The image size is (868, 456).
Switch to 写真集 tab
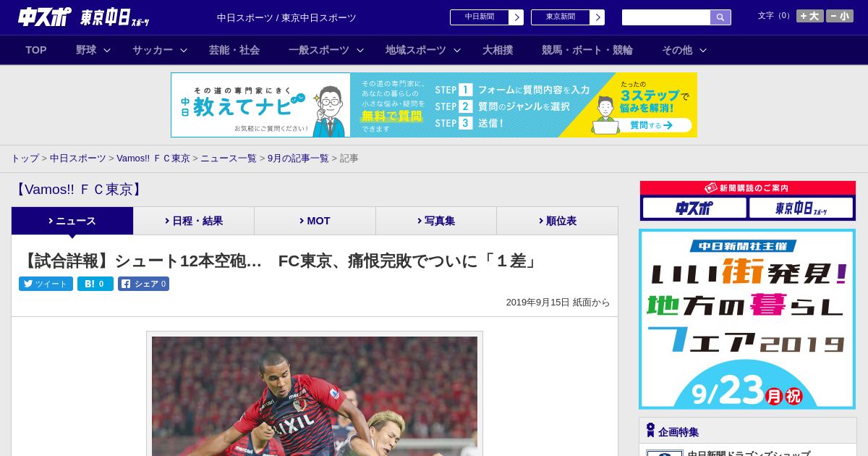point(436,221)
